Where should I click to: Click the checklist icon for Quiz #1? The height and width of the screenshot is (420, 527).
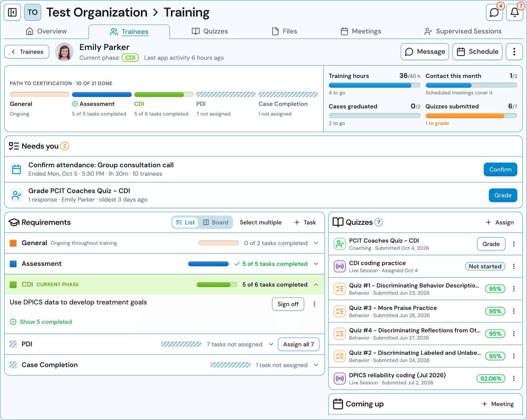click(340, 289)
